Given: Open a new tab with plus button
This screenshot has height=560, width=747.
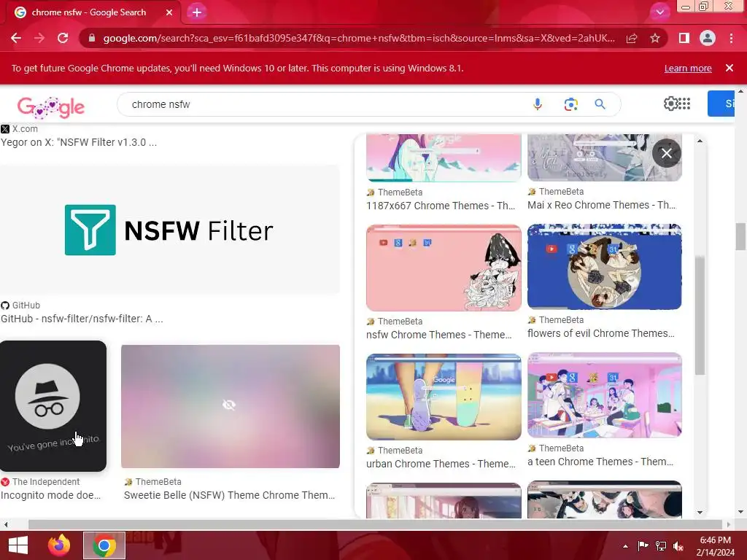Looking at the screenshot, I should 197,12.
